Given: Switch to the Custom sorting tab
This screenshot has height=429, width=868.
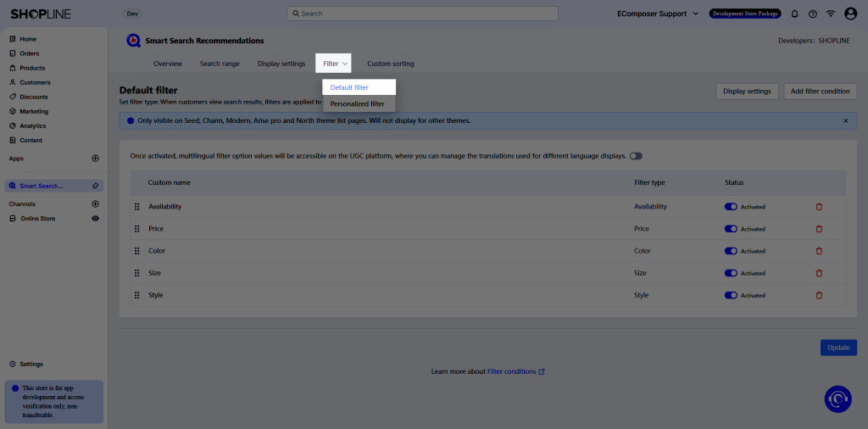Looking at the screenshot, I should [x=391, y=64].
